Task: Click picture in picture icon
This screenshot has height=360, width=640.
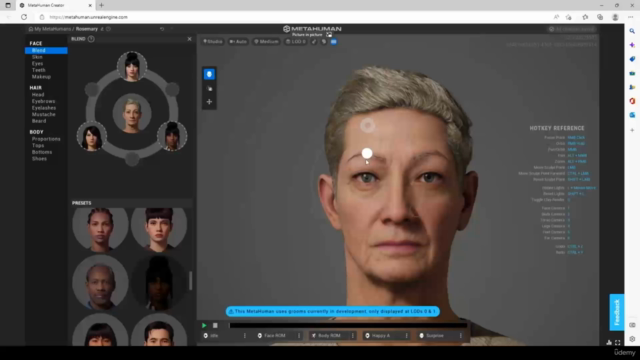Action: tap(329, 35)
